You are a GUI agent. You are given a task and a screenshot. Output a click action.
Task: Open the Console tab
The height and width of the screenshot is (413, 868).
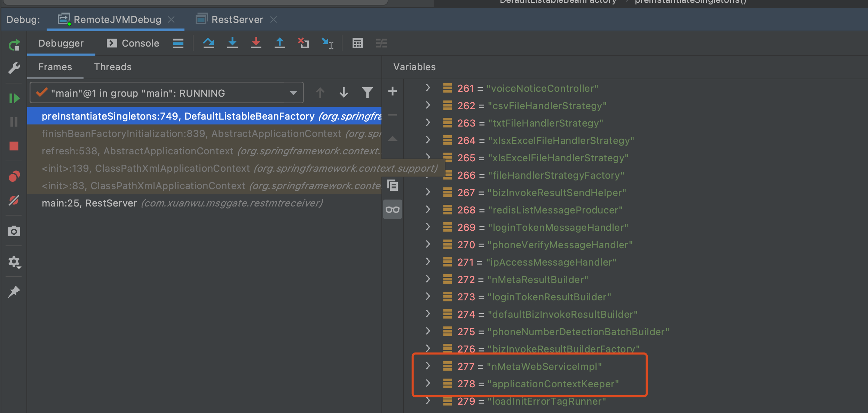click(133, 43)
